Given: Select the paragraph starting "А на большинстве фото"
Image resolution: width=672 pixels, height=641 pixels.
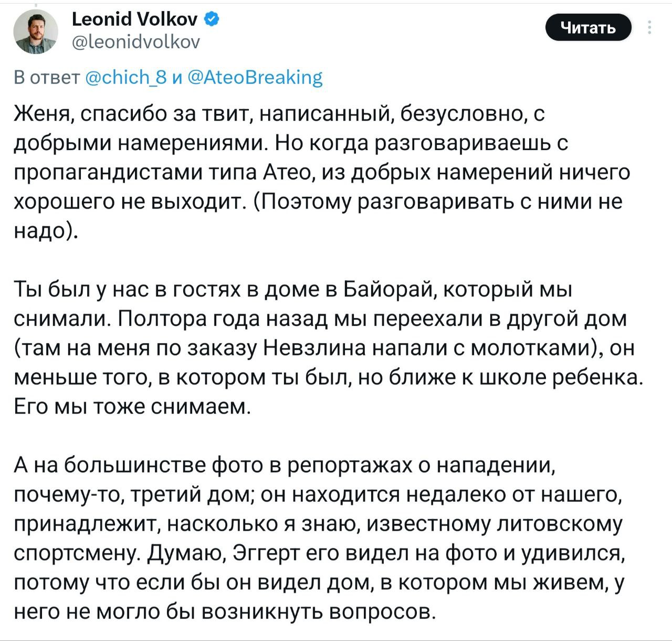Looking at the screenshot, I should [319, 538].
